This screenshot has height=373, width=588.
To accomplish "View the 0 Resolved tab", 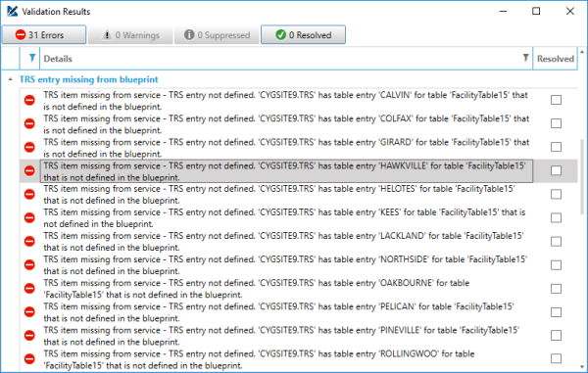I will pyautogui.click(x=303, y=35).
